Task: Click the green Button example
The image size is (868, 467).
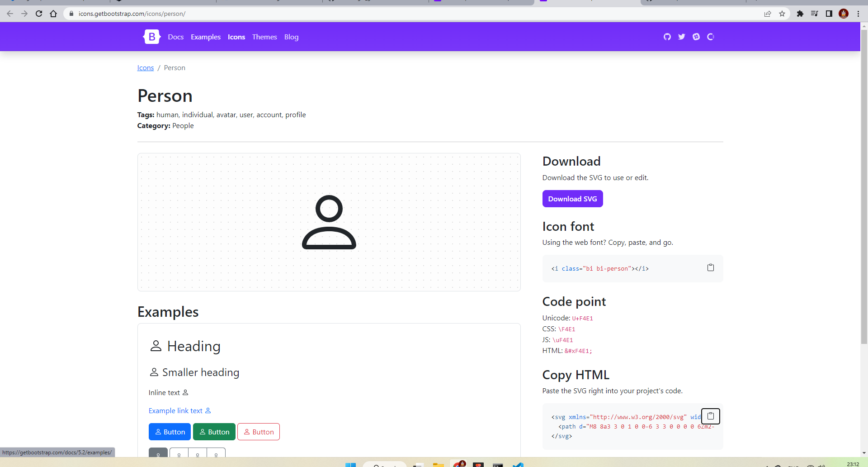Action: (214, 431)
